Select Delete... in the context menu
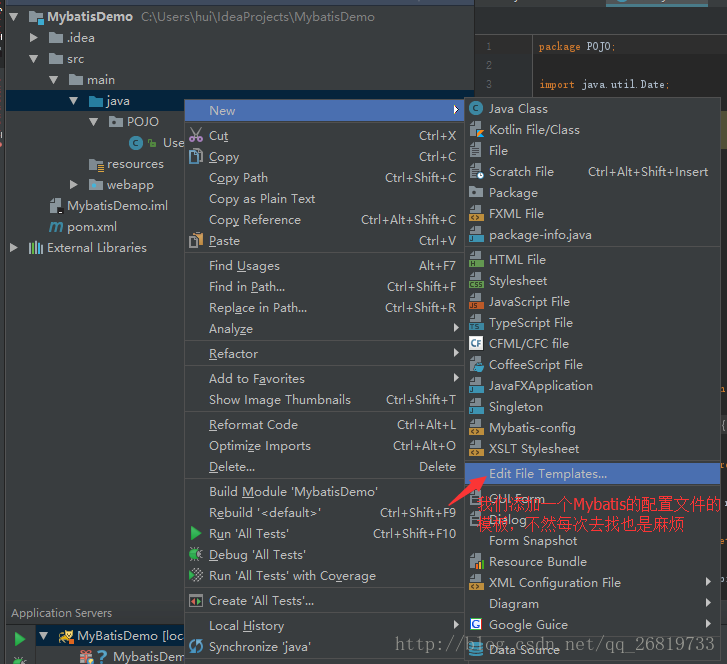Screen dimensions: 727x664 pyautogui.click(x=324, y=466)
